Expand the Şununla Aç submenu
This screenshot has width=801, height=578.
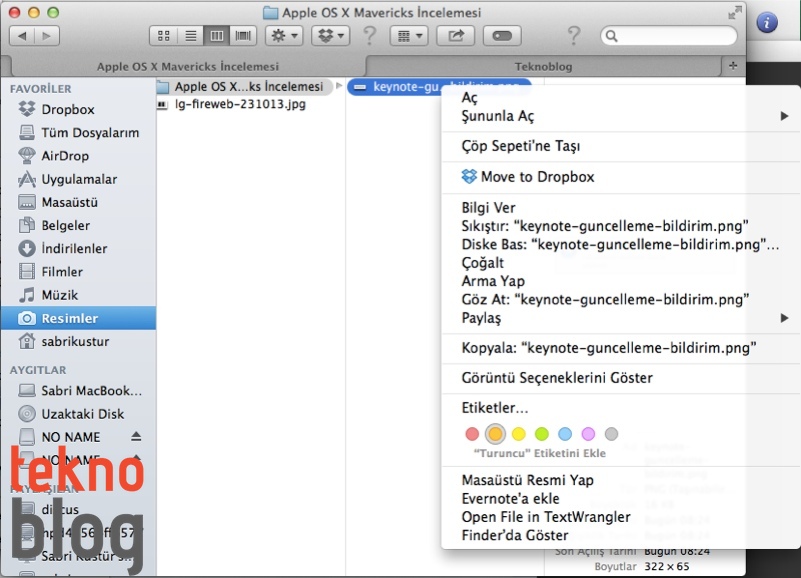pos(621,116)
